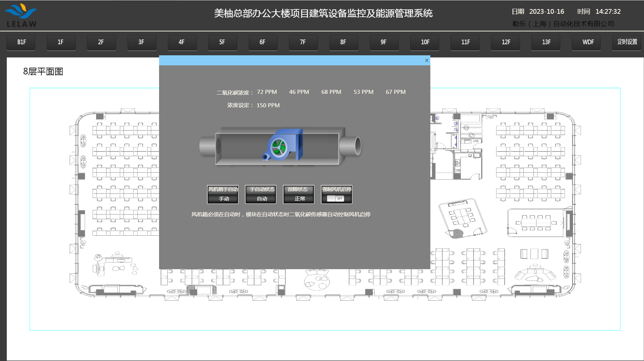This screenshot has width=644, height=361.
Task: Click the 72 PPM CO2 reading
Action: pos(267,92)
